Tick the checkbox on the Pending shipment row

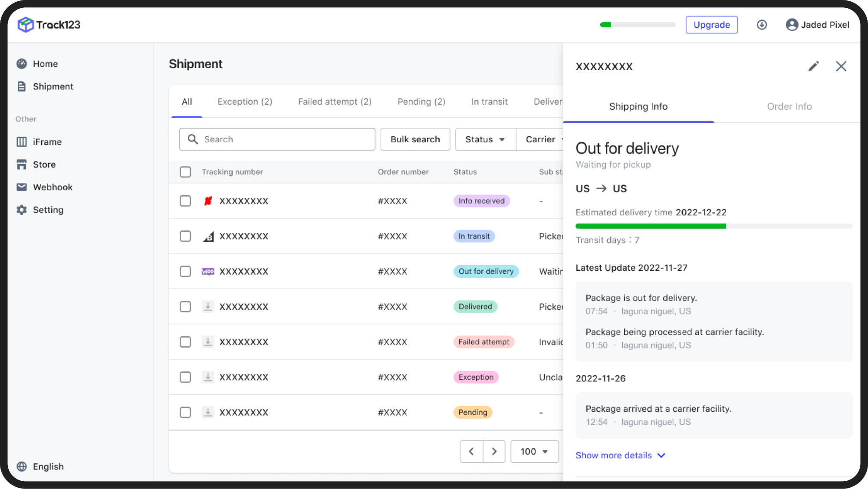(x=185, y=412)
